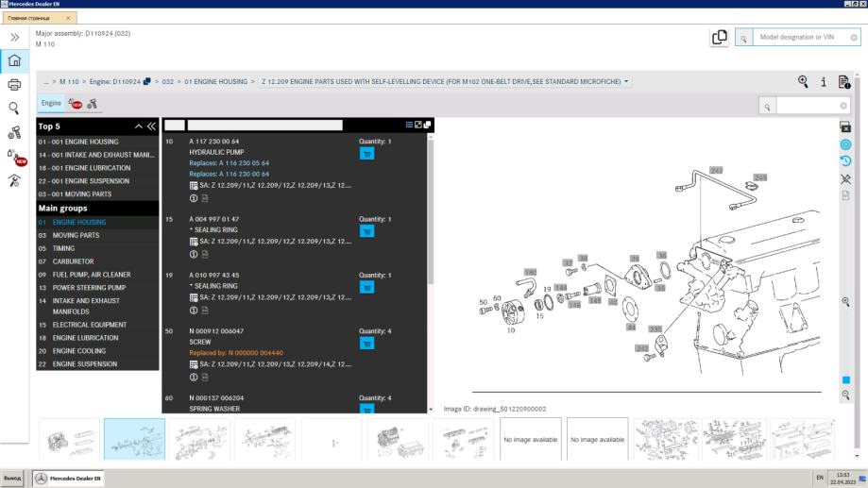The image size is (868, 488).
Task: Open the sidebar icon with NEW badge
Action: point(15,157)
